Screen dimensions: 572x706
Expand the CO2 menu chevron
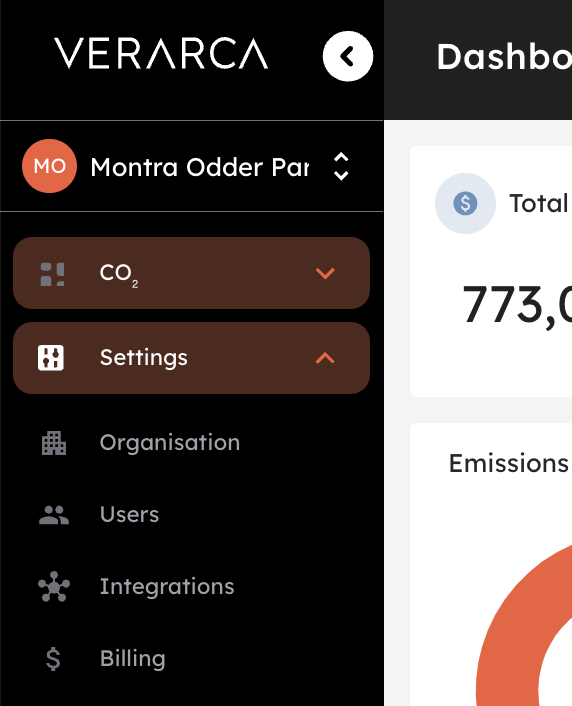325,273
